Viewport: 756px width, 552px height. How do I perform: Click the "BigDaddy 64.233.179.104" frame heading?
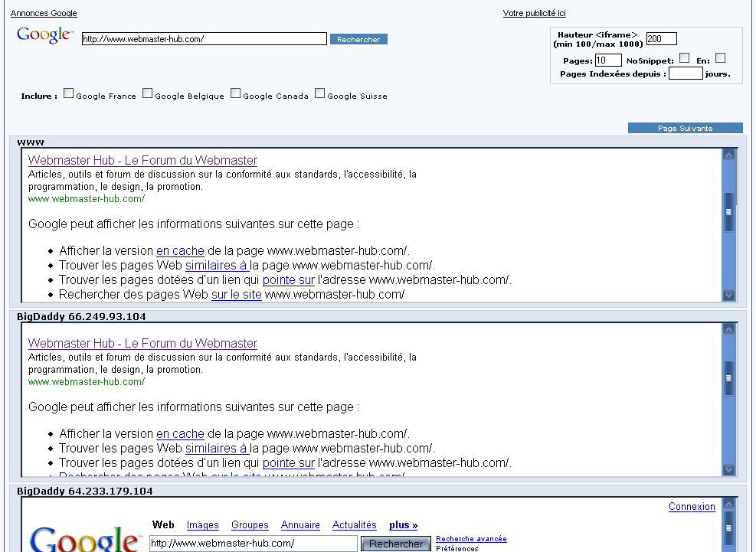click(x=85, y=492)
